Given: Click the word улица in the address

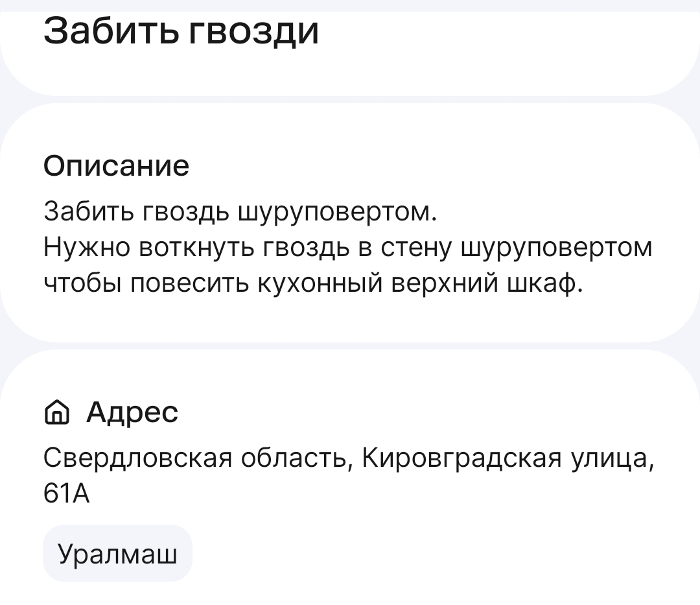Looking at the screenshot, I should click(x=611, y=460).
